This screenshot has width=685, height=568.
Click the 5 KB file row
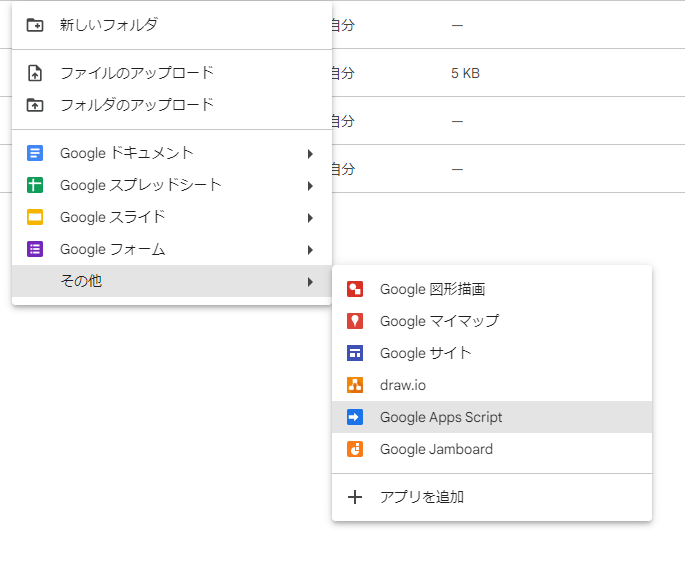(500, 73)
